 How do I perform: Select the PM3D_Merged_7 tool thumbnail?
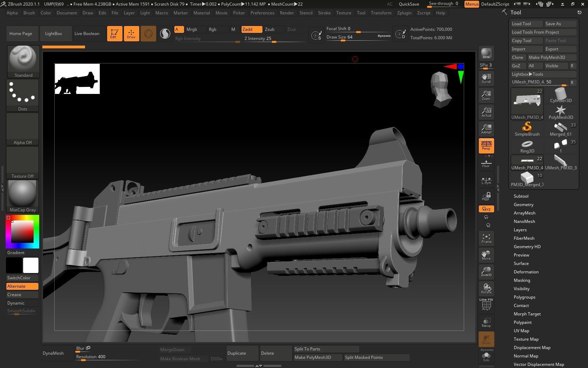527,179
